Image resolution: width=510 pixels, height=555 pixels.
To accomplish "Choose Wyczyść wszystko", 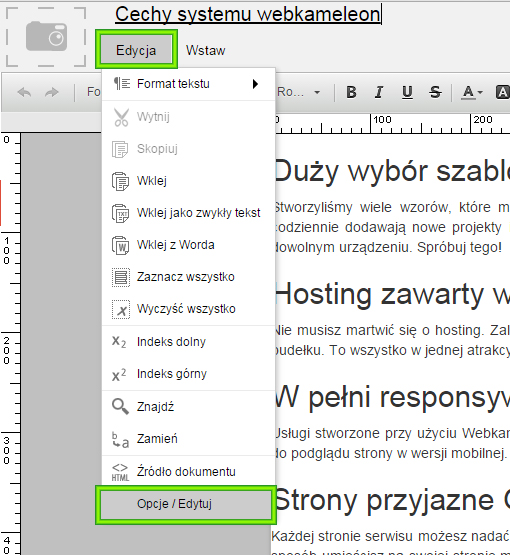I will 189,309.
